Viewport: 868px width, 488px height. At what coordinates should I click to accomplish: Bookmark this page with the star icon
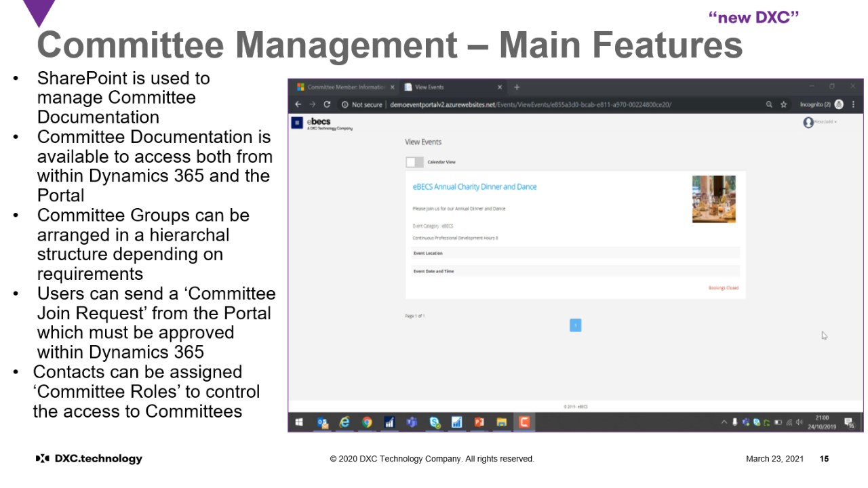click(x=783, y=105)
